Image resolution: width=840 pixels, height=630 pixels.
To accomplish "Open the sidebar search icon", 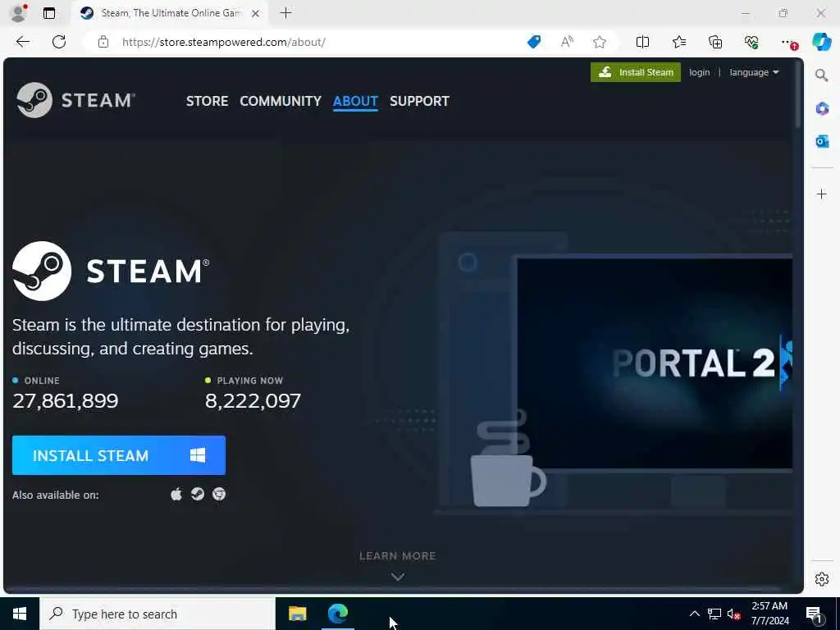I will pyautogui.click(x=821, y=75).
